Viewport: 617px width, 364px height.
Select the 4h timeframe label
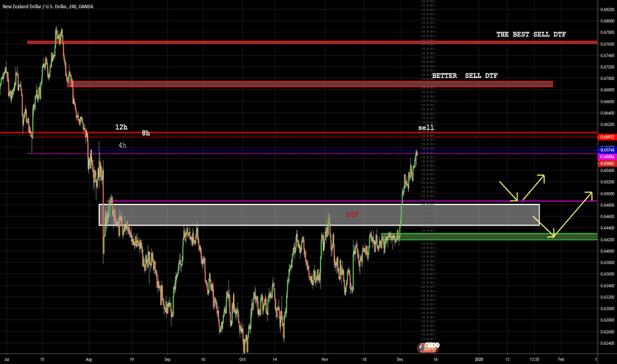pos(123,145)
